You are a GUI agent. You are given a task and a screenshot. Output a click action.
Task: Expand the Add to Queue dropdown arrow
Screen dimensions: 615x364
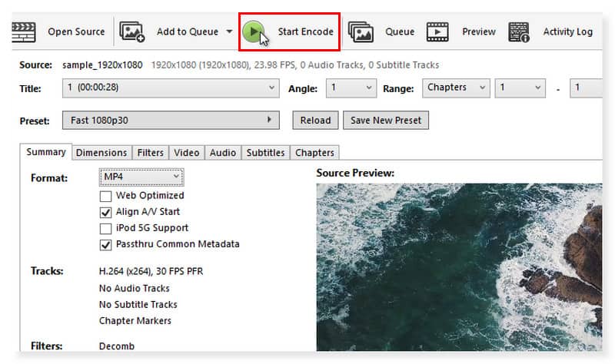point(228,32)
